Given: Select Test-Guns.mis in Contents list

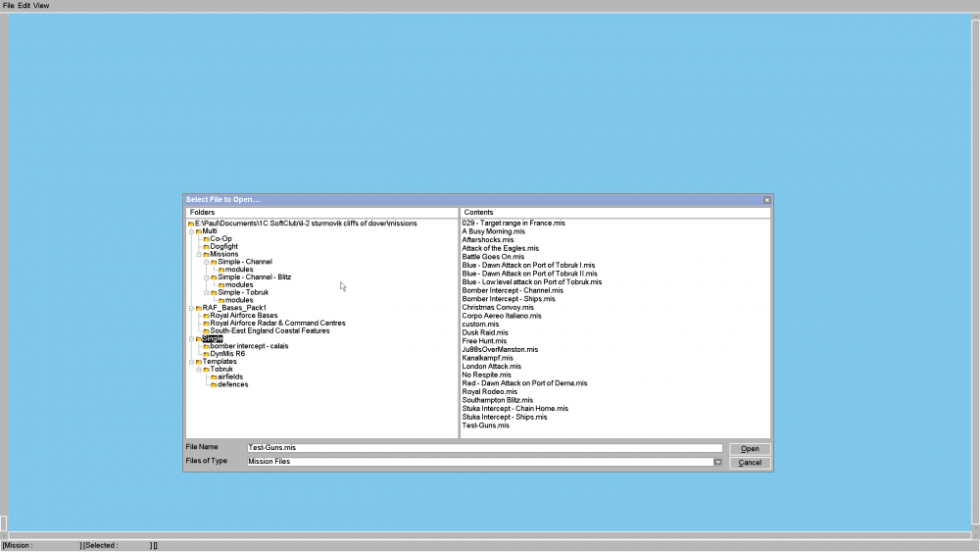Looking at the screenshot, I should pos(486,426).
